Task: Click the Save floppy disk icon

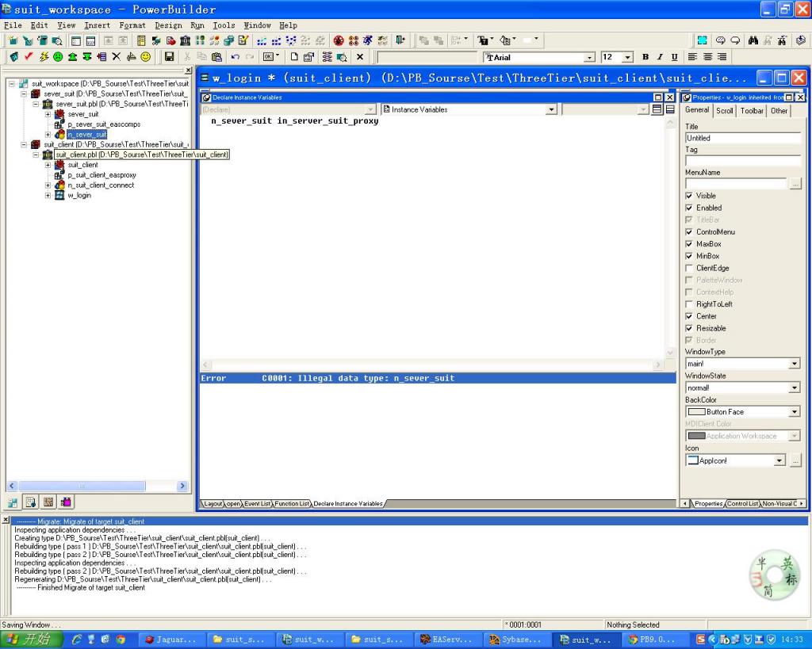Action: click(x=169, y=57)
